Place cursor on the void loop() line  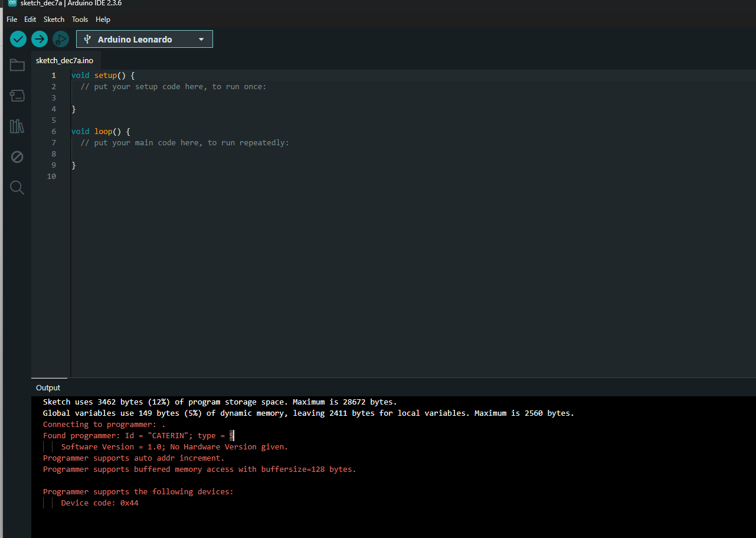(x=101, y=132)
